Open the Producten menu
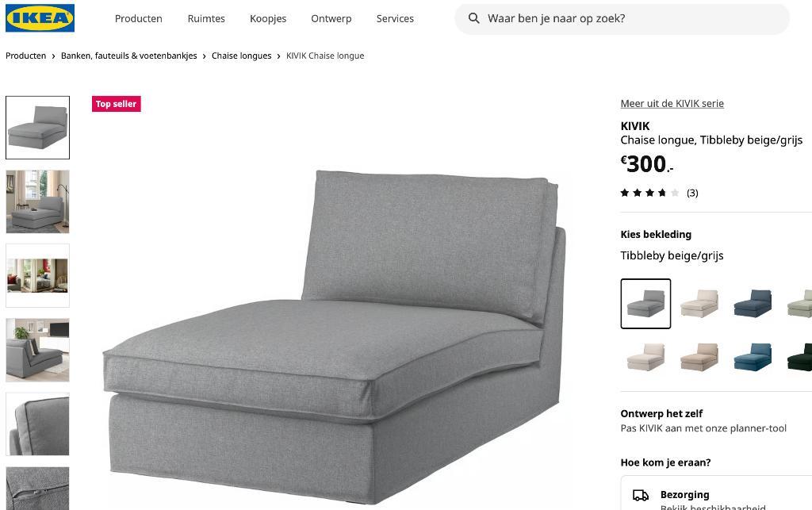This screenshot has width=812, height=510. pyautogui.click(x=138, y=19)
